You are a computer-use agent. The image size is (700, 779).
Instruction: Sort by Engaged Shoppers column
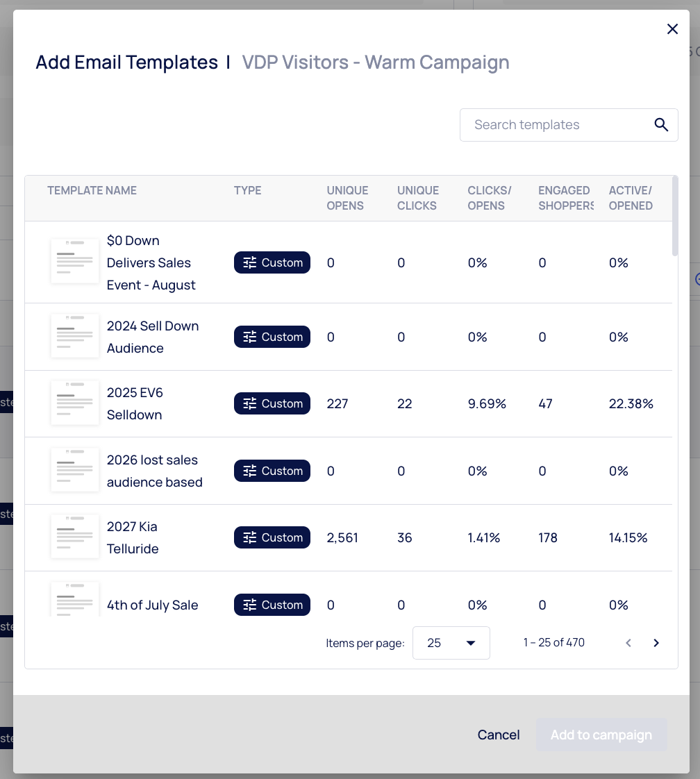tap(565, 198)
